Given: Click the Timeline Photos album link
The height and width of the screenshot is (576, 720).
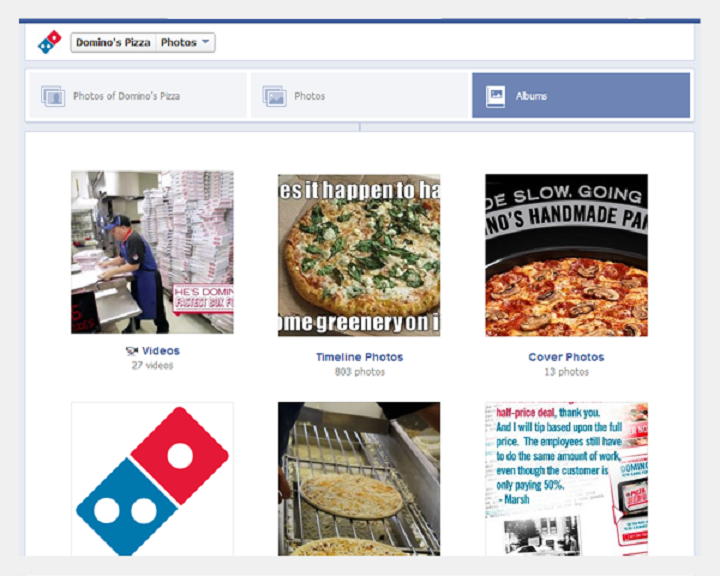Looking at the screenshot, I should pos(359,357).
